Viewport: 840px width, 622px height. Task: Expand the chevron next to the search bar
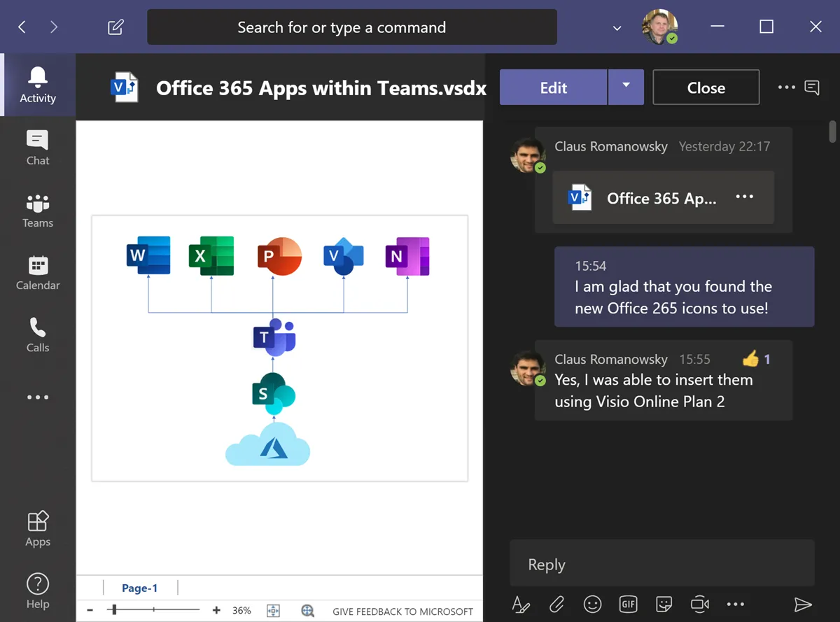[x=616, y=28]
